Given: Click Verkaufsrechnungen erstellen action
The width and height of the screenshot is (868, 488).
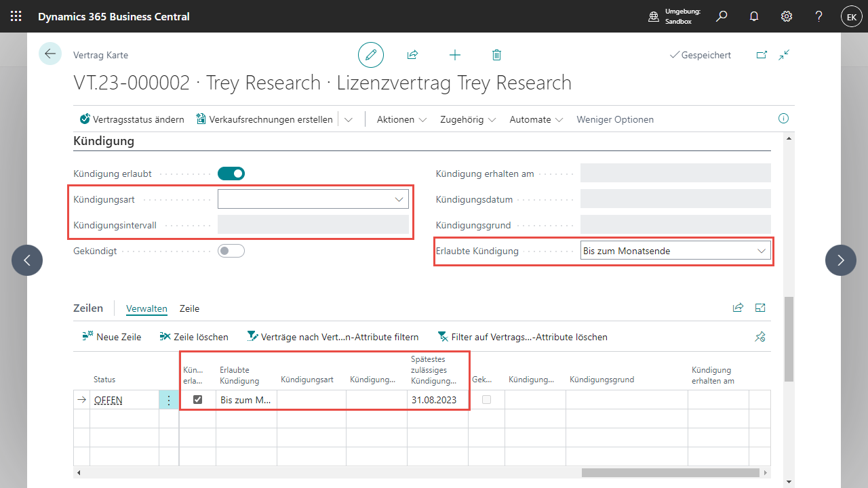Looking at the screenshot, I should pyautogui.click(x=264, y=119).
